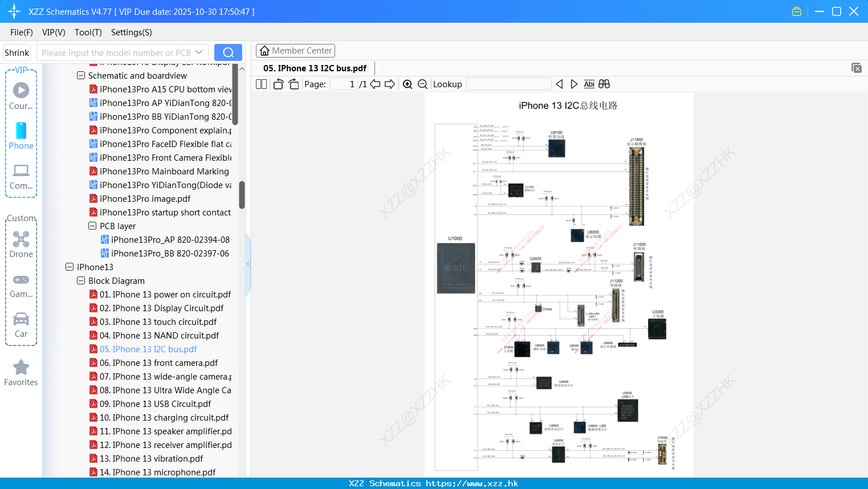This screenshot has width=868, height=489.
Task: Open 01. IPhone 13 power on circuit.pdf
Action: pos(161,294)
